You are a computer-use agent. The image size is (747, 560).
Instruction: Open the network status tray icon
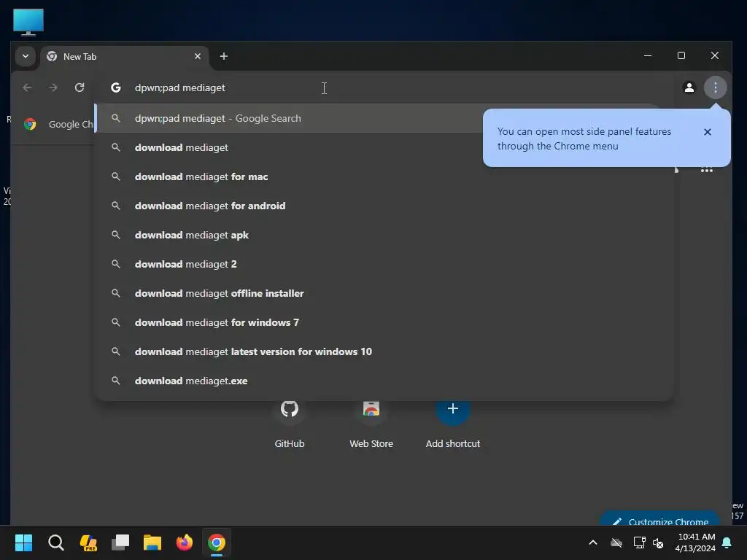pos(639,542)
